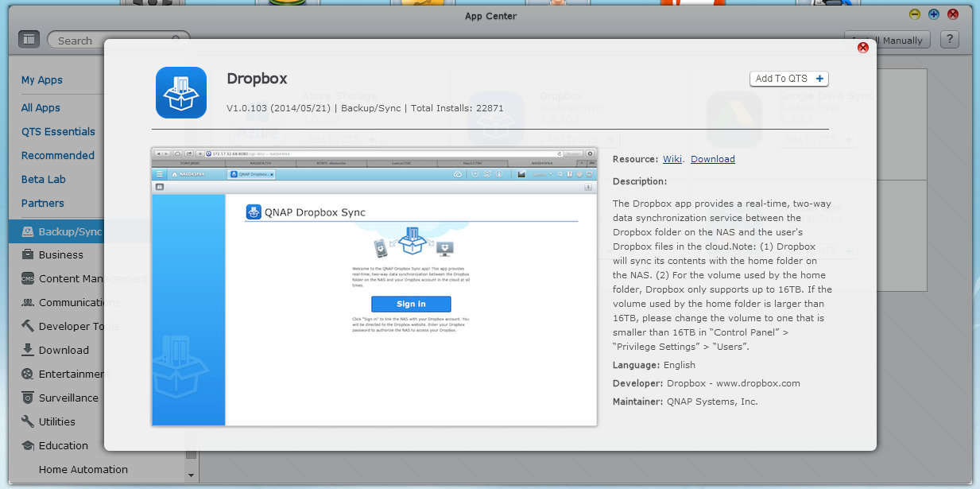Image resolution: width=980 pixels, height=489 pixels.
Task: Open Surveillance camera category icon
Action: [x=28, y=398]
